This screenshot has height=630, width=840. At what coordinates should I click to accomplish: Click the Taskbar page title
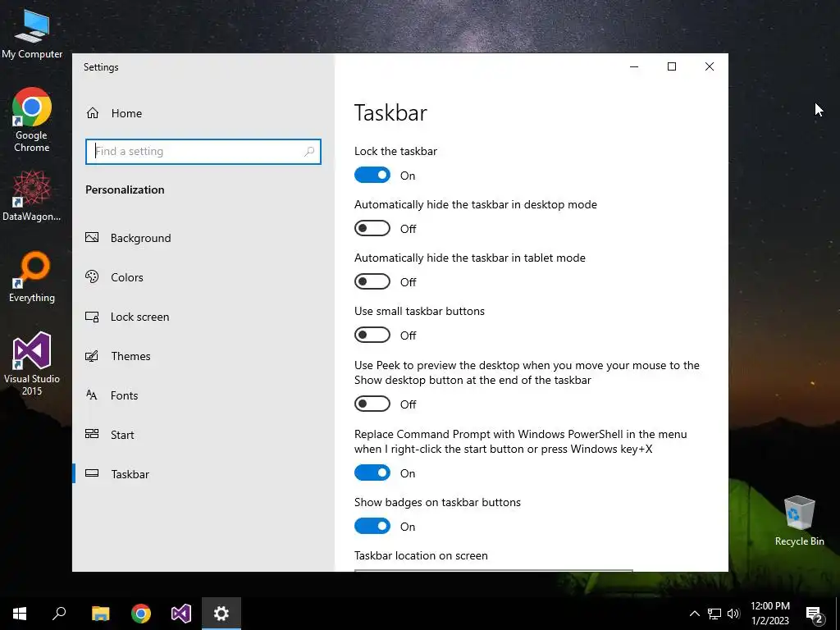(x=390, y=112)
